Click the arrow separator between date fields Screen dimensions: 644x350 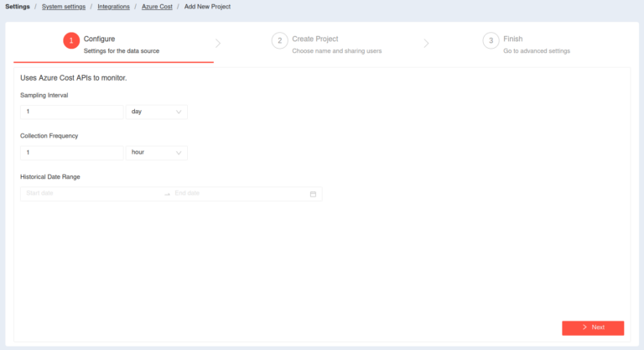168,194
